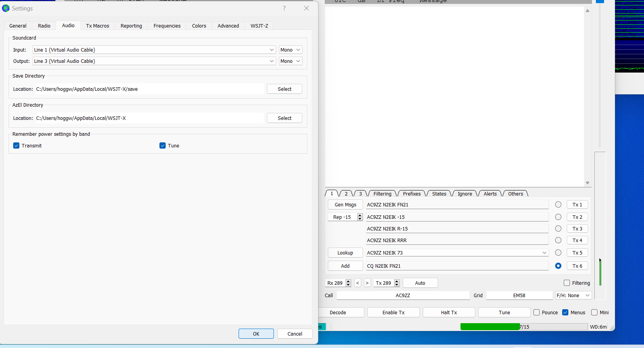Switch to the Radio settings tab
The width and height of the screenshot is (644, 348).
44,26
